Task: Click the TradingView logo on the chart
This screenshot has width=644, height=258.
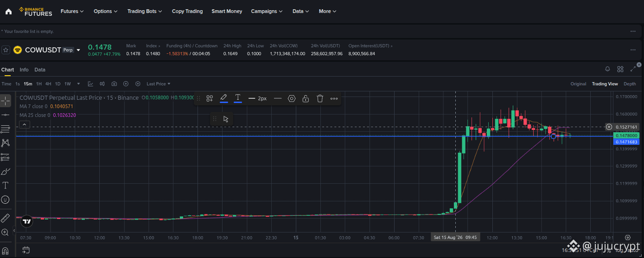Action: pyautogui.click(x=27, y=221)
